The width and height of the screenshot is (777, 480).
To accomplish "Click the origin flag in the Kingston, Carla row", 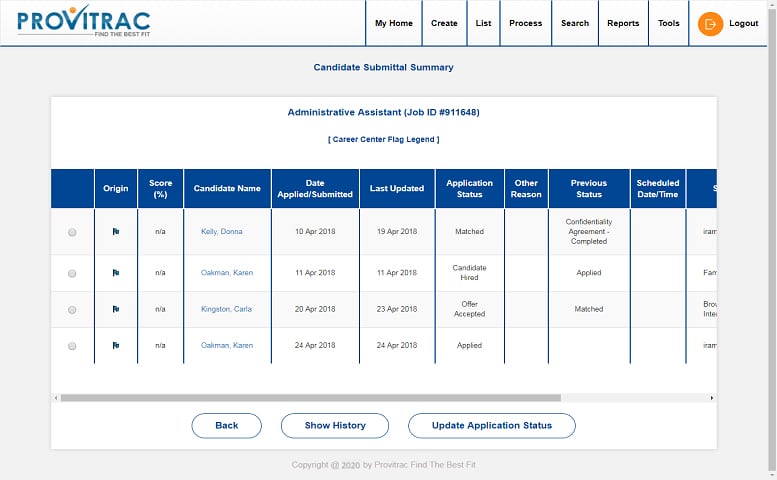I will pyautogui.click(x=115, y=309).
